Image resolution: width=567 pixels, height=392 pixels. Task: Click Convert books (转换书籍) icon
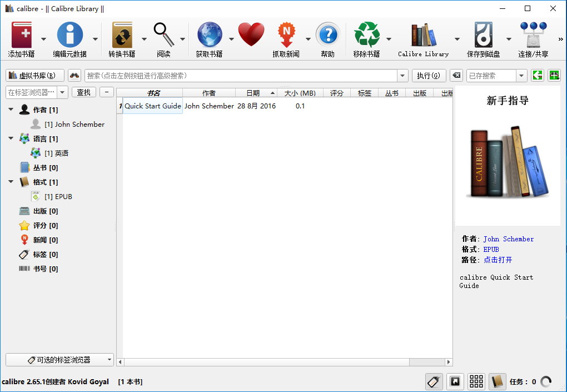tap(122, 35)
